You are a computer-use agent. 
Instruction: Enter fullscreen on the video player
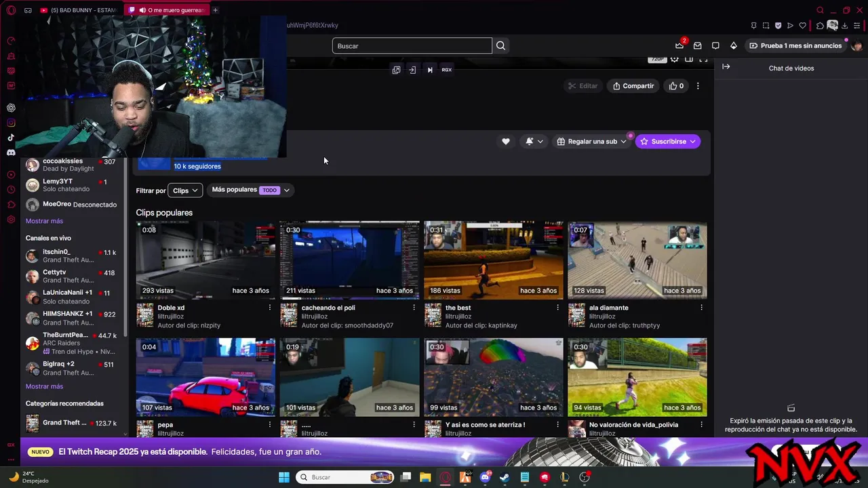click(x=703, y=59)
